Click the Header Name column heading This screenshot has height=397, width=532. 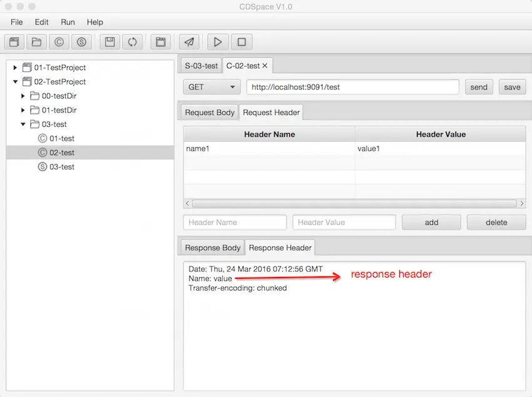tap(269, 134)
